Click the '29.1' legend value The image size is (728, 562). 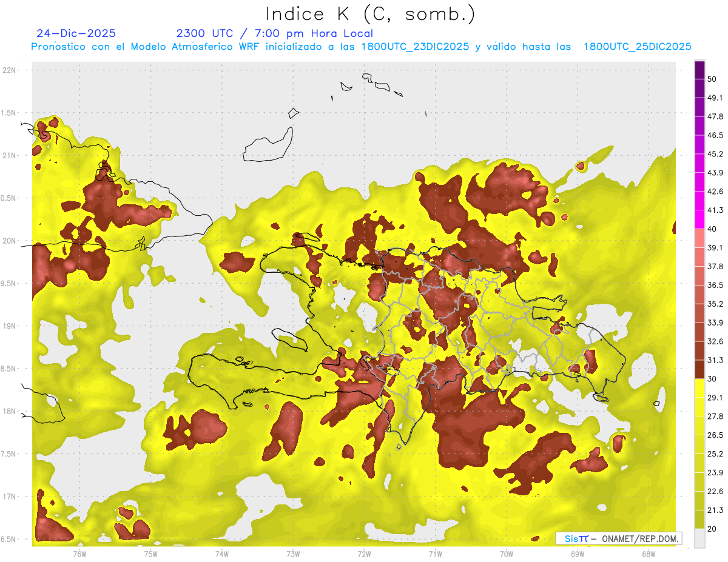point(715,397)
